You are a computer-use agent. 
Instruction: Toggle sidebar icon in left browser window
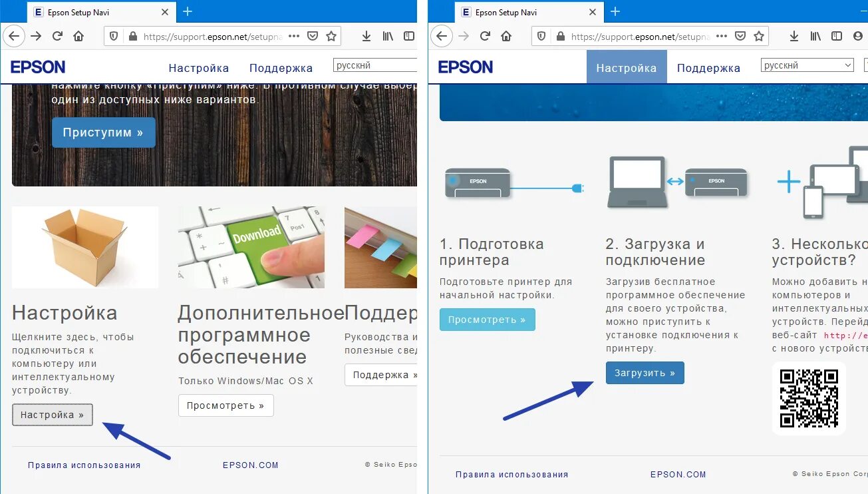(x=410, y=36)
